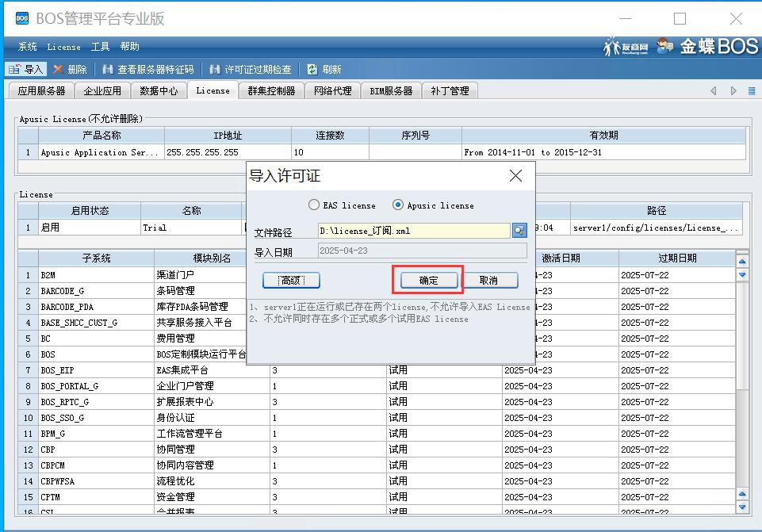Switch to the 企业应用 tab
Screen dimensions: 762x532
coord(102,91)
